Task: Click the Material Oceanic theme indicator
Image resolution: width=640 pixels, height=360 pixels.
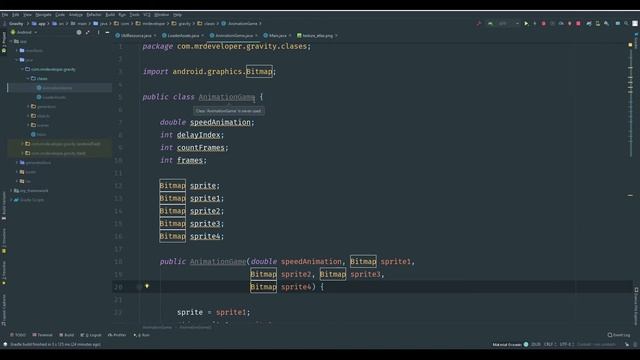Action: tap(510, 344)
